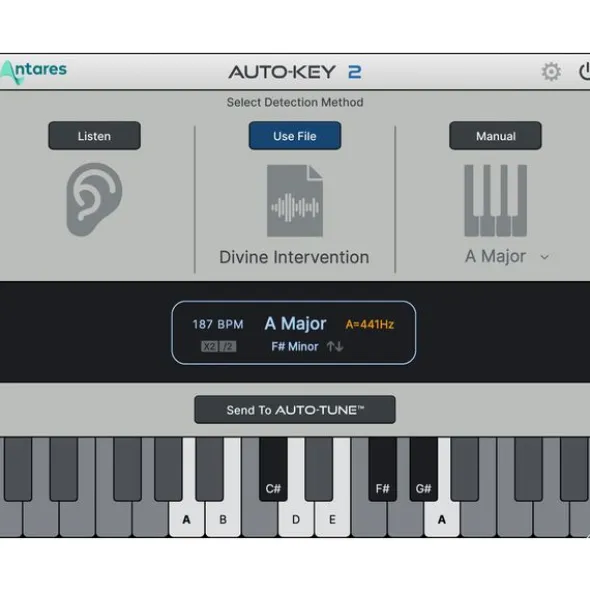Click the E key on keyboard
The height and width of the screenshot is (591, 590).
coord(332,519)
